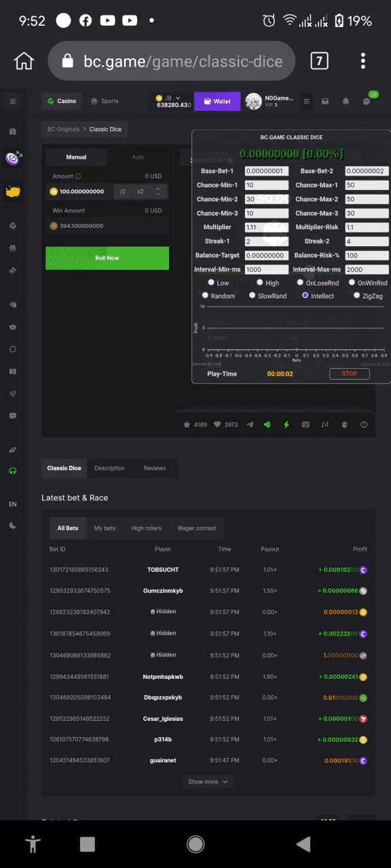Image resolution: width=391 pixels, height=868 pixels.
Task: Tap the Android home circle button
Action: (195, 844)
